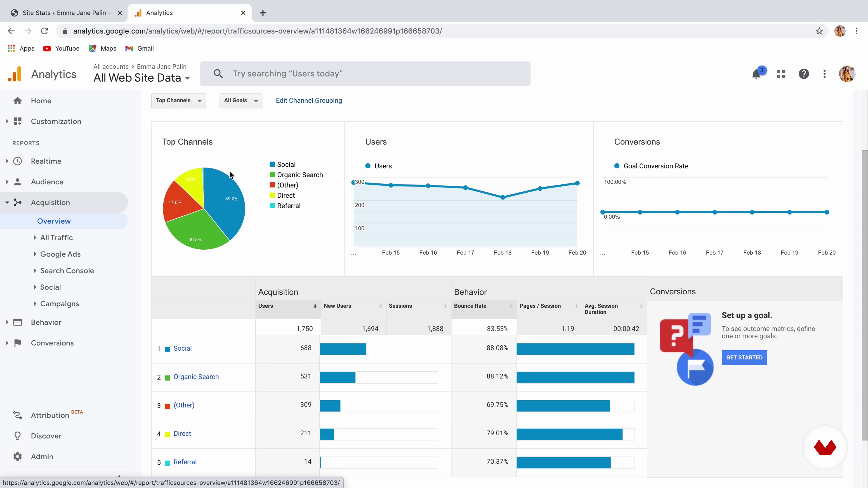The width and height of the screenshot is (868, 488).
Task: Click the Analytics search field
Action: 365,74
